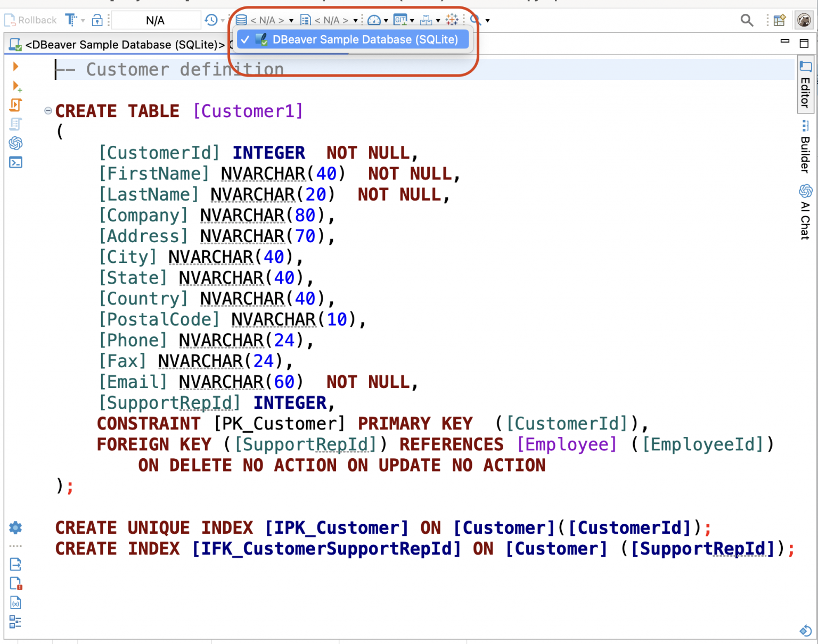Screen dimensions: 818x644
Task: Switch to the Editor side tab
Action: tap(805, 85)
